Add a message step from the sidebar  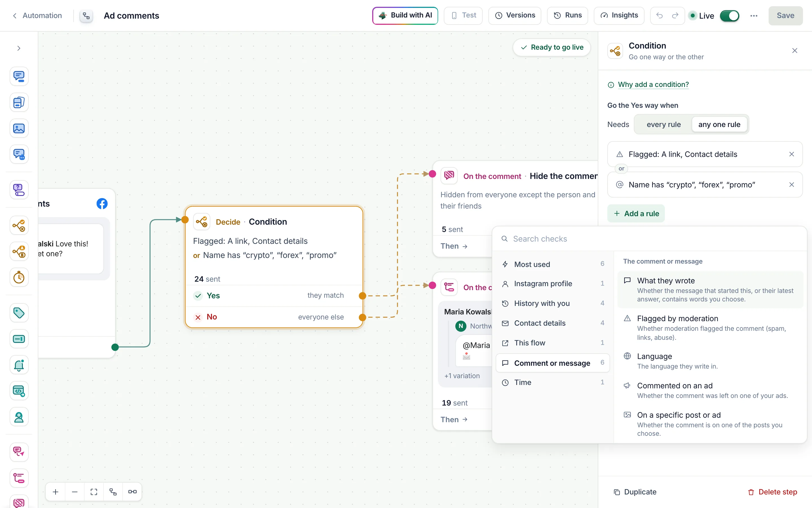point(19,76)
